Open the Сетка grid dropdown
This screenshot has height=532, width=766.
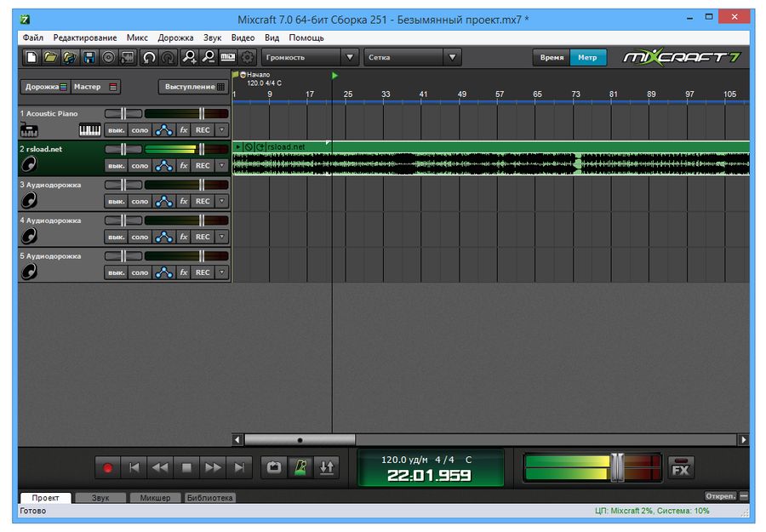click(x=452, y=58)
